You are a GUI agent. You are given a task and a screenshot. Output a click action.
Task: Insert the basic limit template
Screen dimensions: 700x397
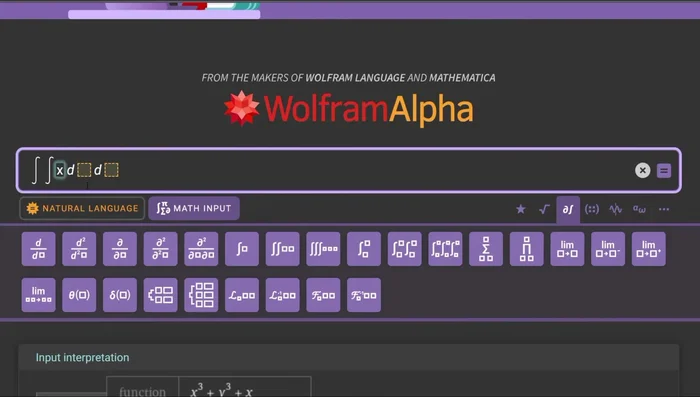567,249
